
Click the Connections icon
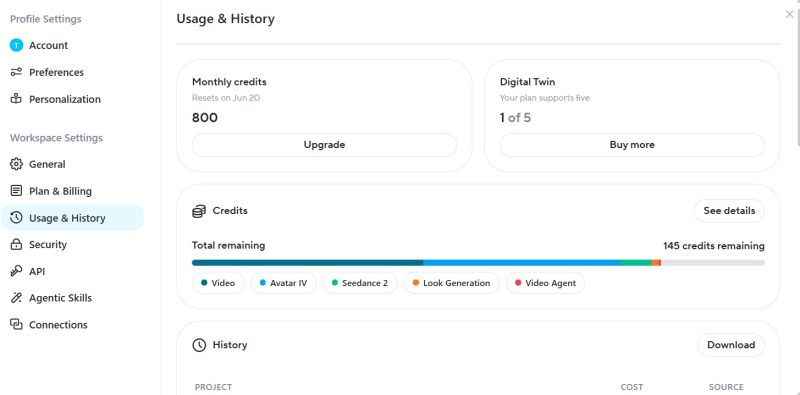[x=16, y=325]
